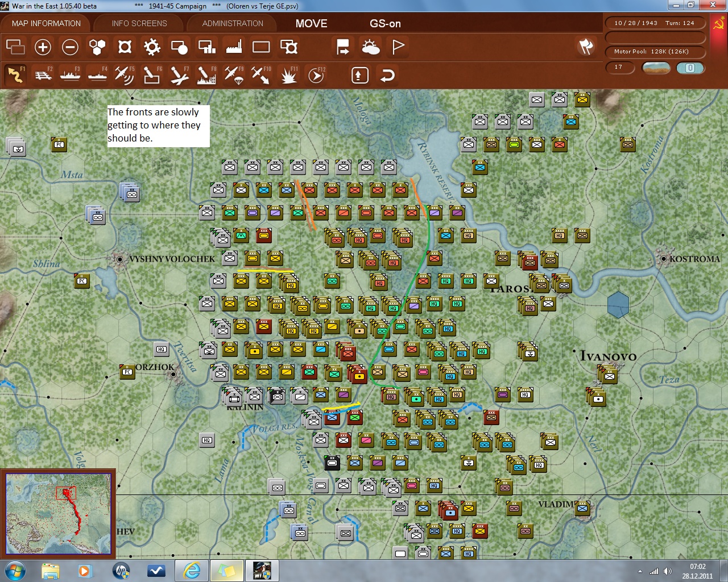Click the GS-on status label
Viewport: 728px width, 582px height.
point(385,23)
